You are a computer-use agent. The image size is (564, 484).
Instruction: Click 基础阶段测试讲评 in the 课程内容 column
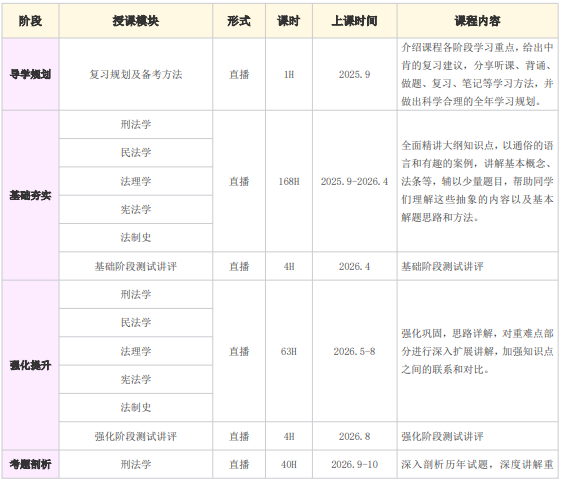pos(442,266)
